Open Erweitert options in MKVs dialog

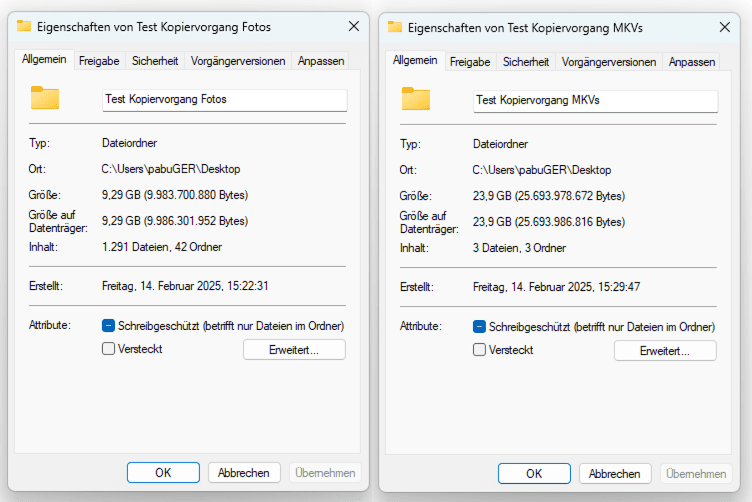tap(665, 351)
